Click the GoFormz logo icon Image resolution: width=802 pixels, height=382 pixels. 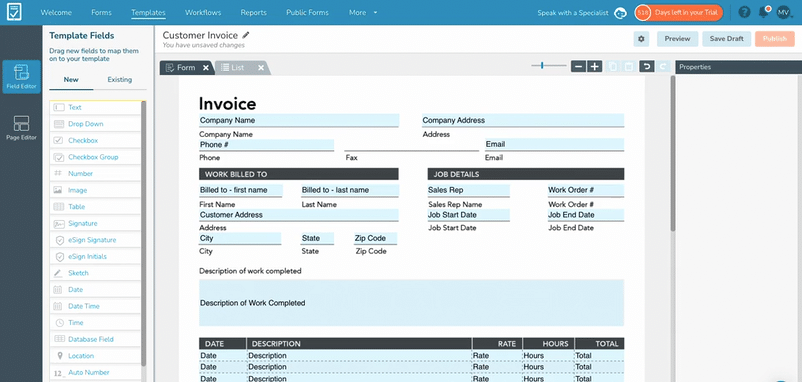click(14, 12)
